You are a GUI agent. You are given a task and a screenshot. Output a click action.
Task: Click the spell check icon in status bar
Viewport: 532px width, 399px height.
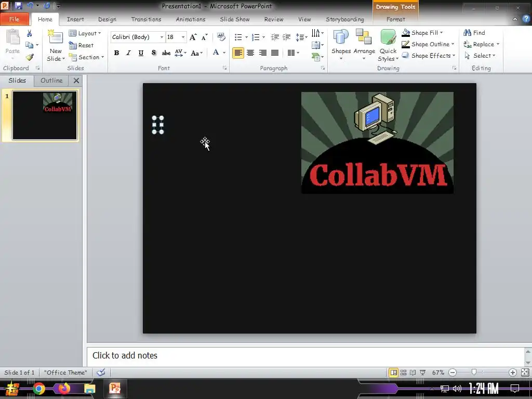click(101, 373)
